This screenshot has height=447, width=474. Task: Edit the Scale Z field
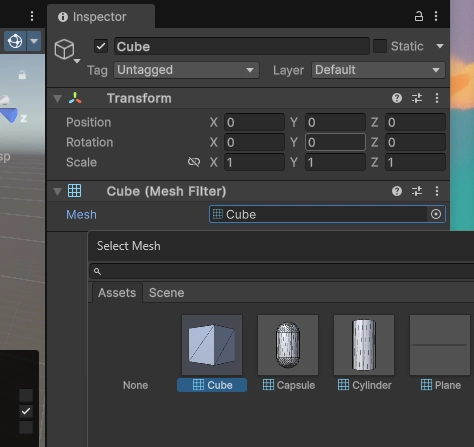pyautogui.click(x=415, y=162)
